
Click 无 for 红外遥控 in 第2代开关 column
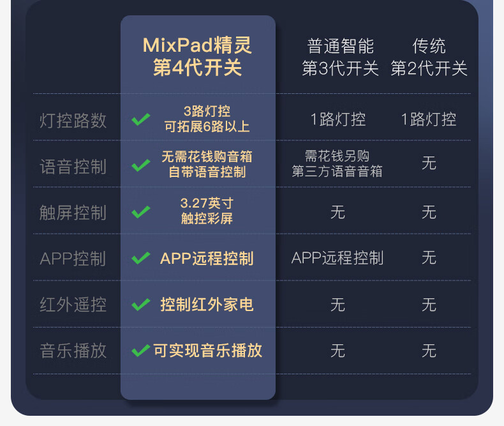429,305
